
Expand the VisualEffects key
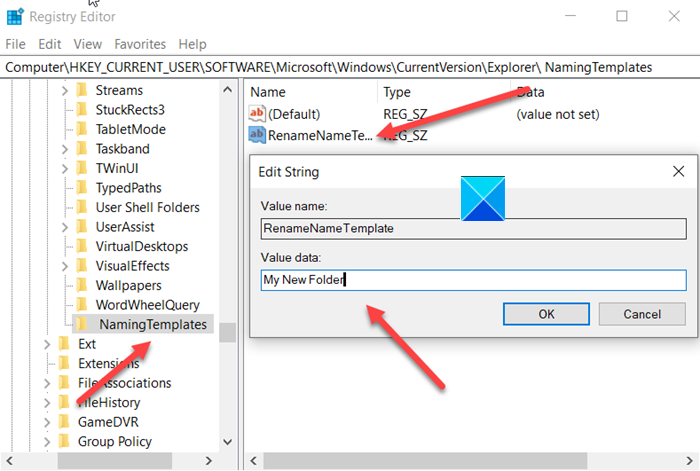(x=65, y=267)
